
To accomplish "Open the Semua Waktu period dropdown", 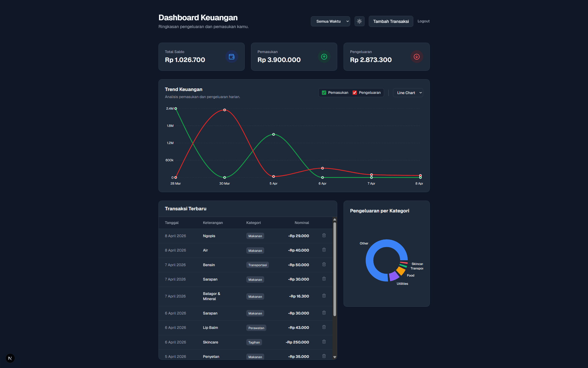I will click(330, 21).
